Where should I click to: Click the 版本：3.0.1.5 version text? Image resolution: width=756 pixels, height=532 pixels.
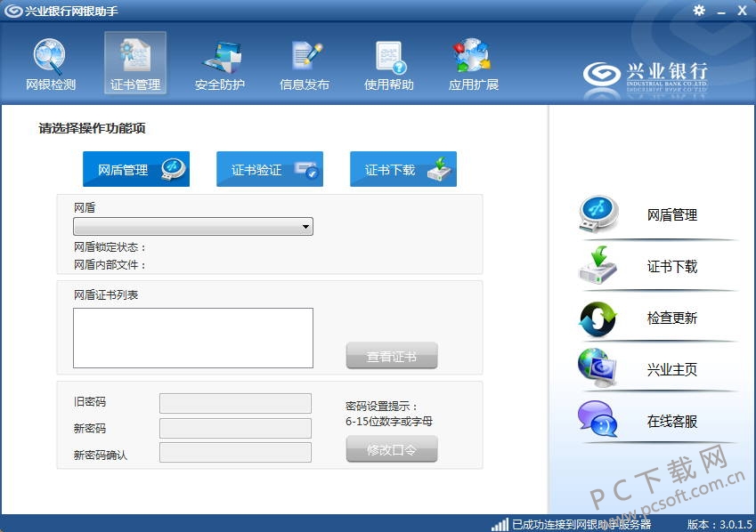pos(719,524)
